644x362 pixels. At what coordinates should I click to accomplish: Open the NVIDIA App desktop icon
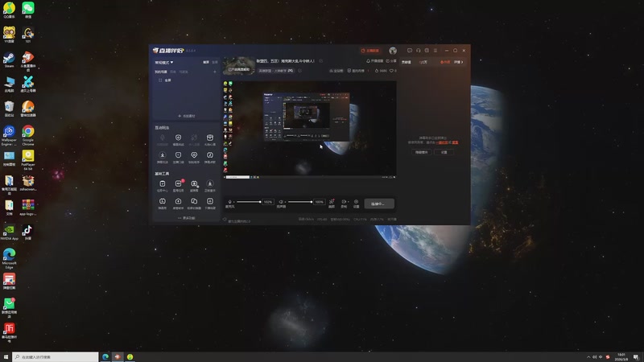[x=9, y=232]
